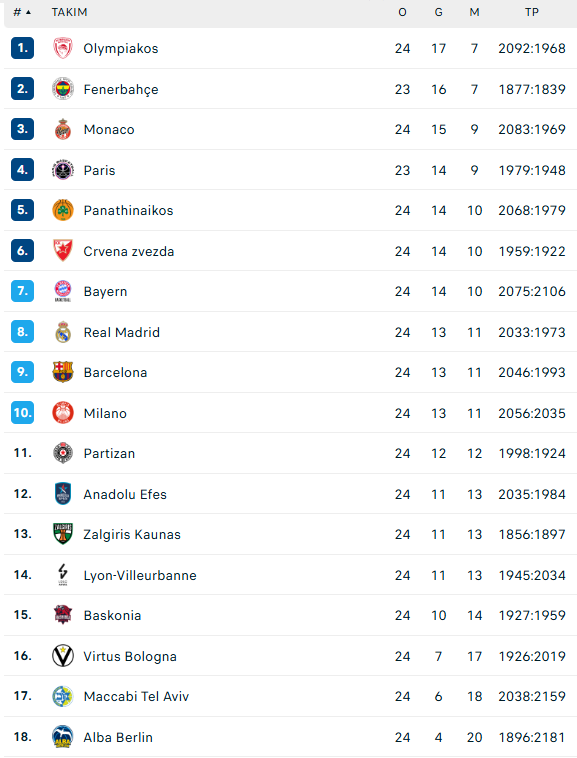
Task: Open the Monaco team logo
Action: 63,130
